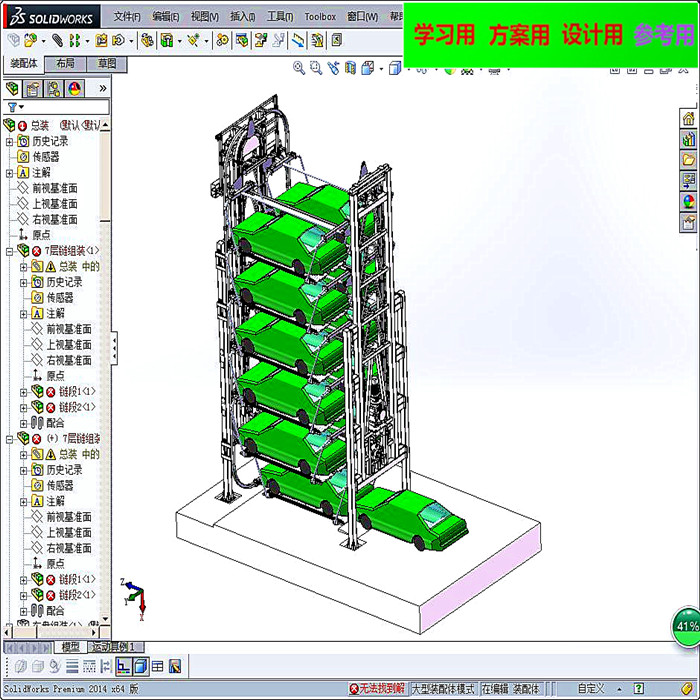Screen dimensions: 700x700
Task: Open the ConfigurationManager panel tab
Action: tap(54, 89)
